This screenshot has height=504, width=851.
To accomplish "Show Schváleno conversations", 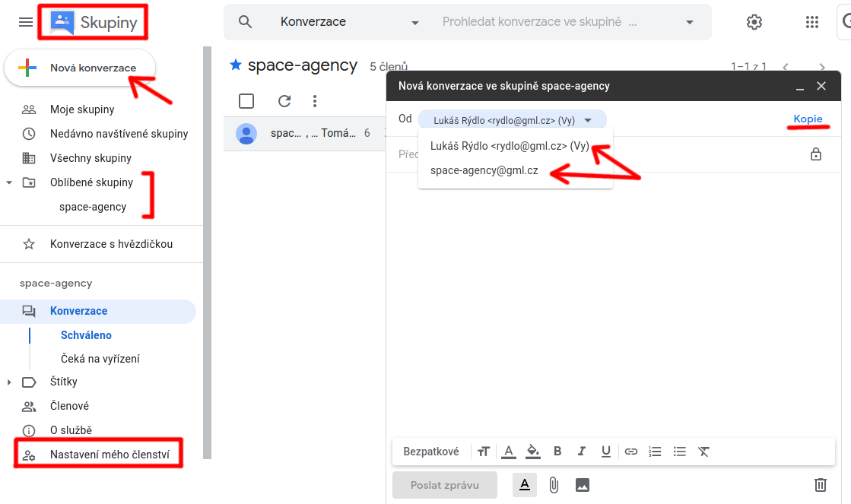I will tap(86, 335).
